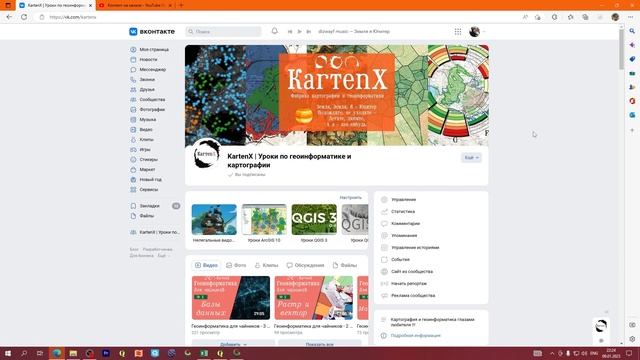
Task: Click the Подробная информация link
Action: coord(416,336)
